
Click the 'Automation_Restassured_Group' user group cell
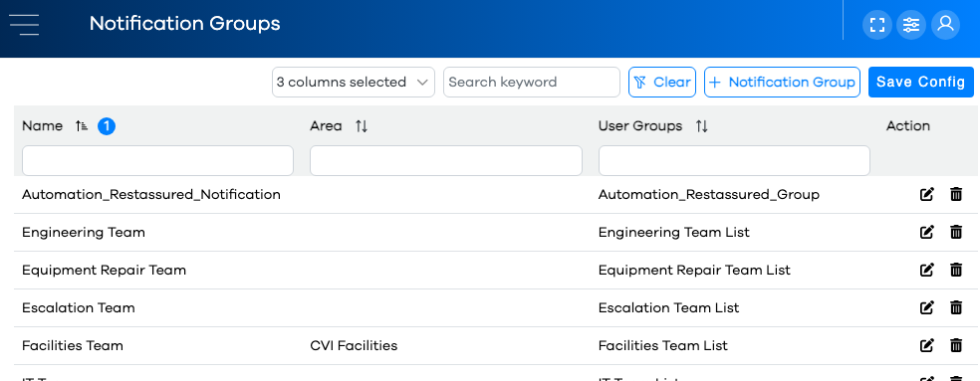click(x=709, y=194)
